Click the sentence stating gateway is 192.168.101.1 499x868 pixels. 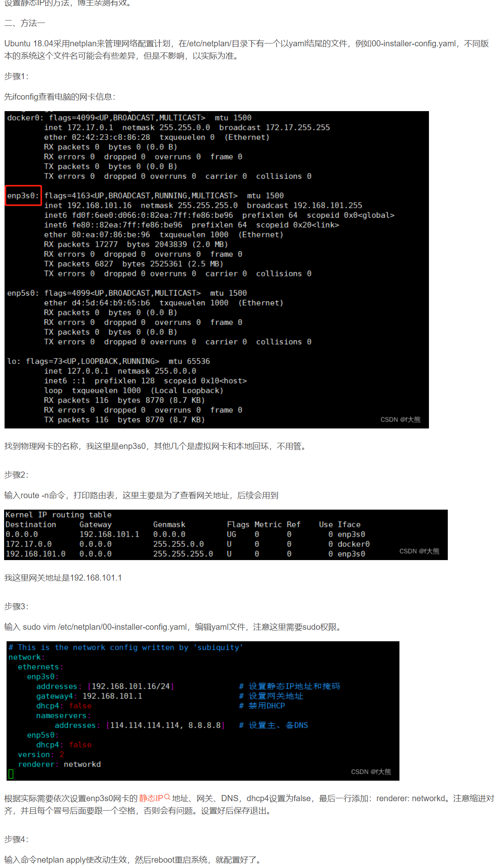click(x=63, y=578)
